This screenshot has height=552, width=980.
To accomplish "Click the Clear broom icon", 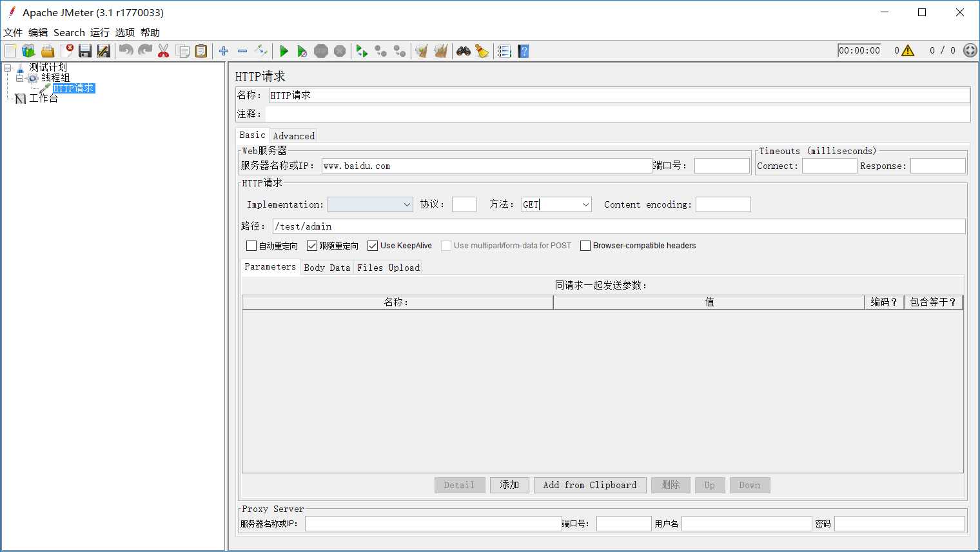I will click(422, 51).
